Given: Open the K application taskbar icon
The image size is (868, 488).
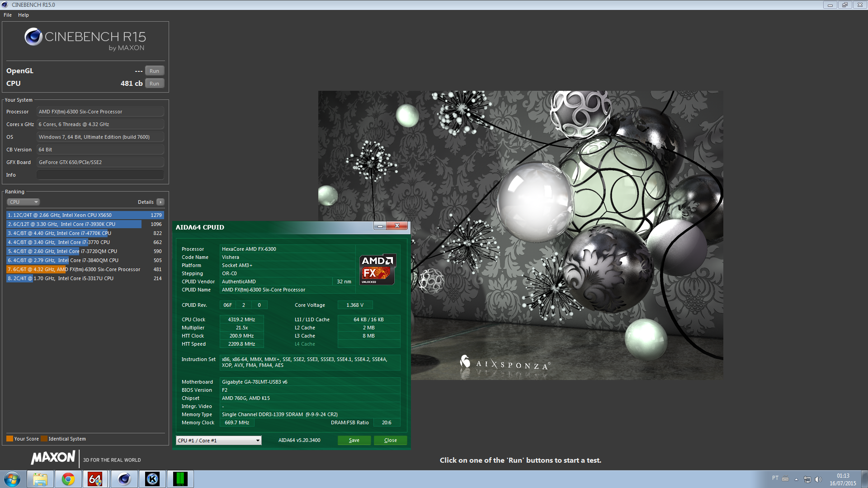Looking at the screenshot, I should 152,479.
